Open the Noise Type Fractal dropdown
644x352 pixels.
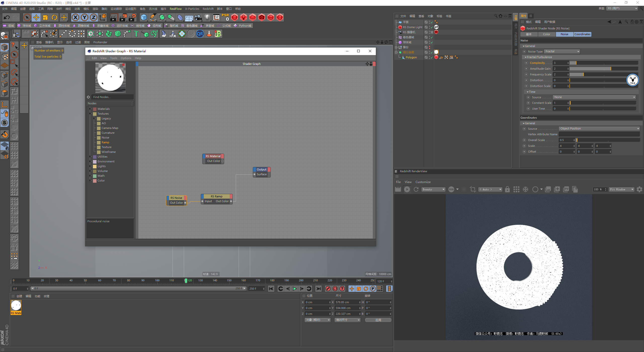pyautogui.click(x=562, y=52)
